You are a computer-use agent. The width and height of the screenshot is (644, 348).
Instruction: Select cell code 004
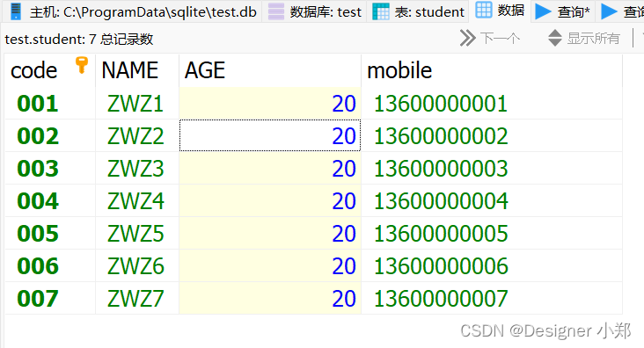click(x=50, y=200)
